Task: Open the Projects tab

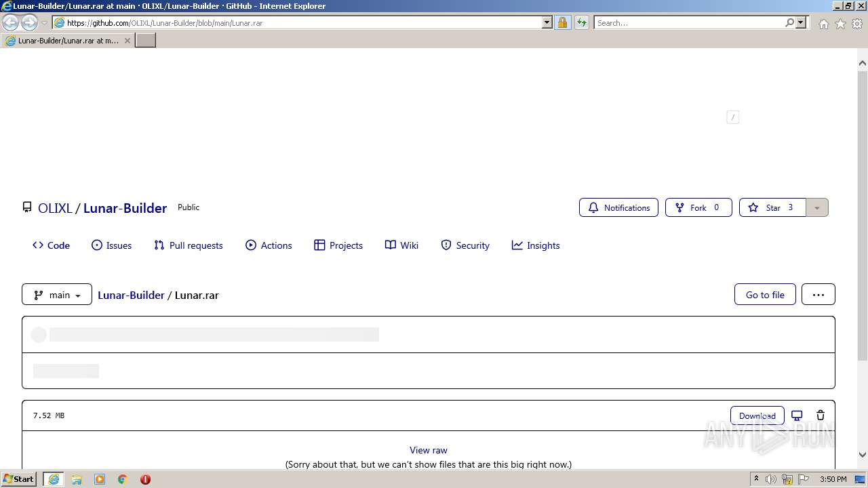Action: coord(338,245)
